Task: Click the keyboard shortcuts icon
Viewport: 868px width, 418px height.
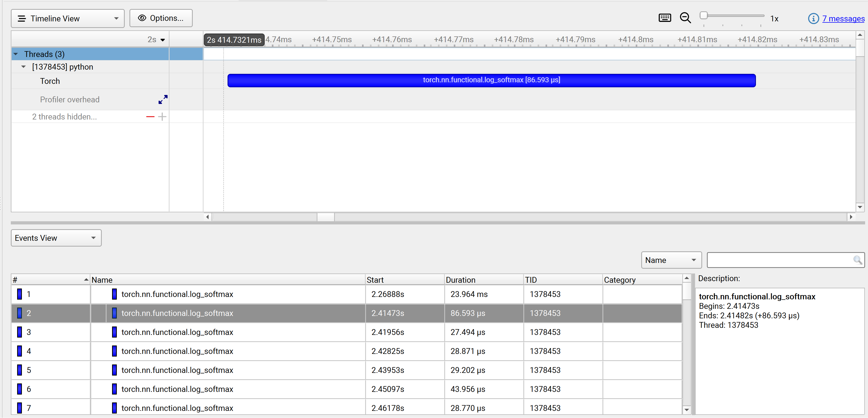Action: click(x=664, y=18)
